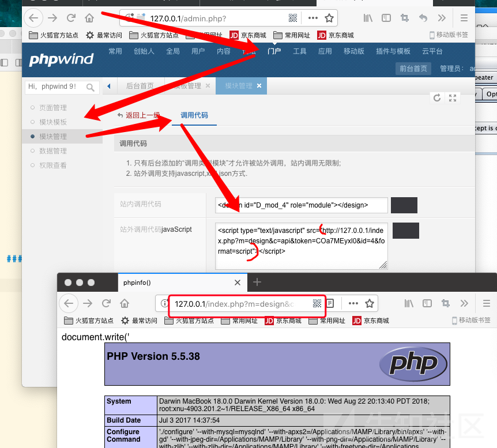
Task: Click magnifier search icon in phpwind sidebar
Action: pos(91,87)
